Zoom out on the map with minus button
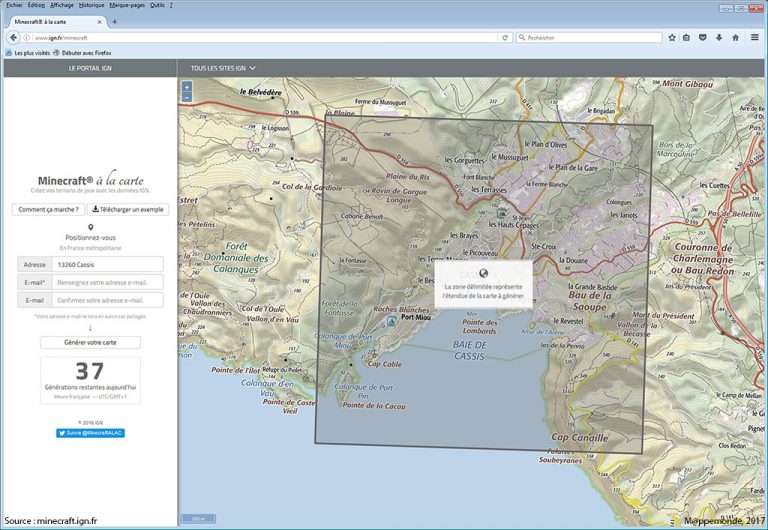 (187, 98)
